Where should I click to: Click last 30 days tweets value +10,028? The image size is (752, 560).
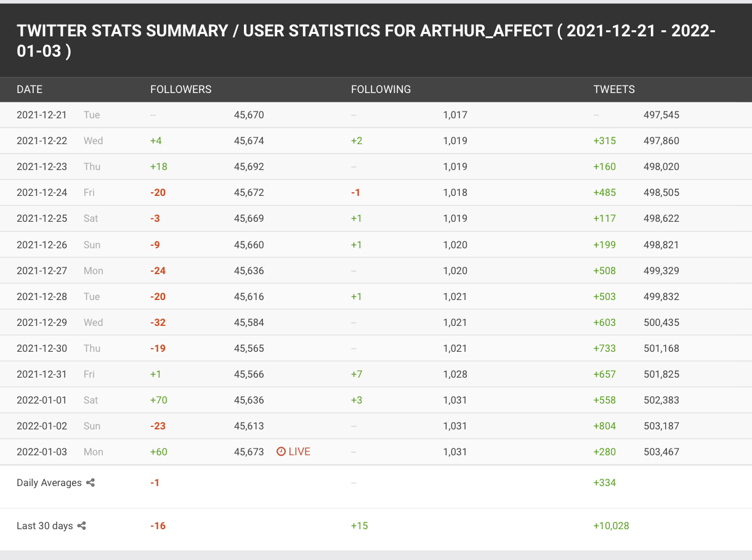[x=612, y=526]
